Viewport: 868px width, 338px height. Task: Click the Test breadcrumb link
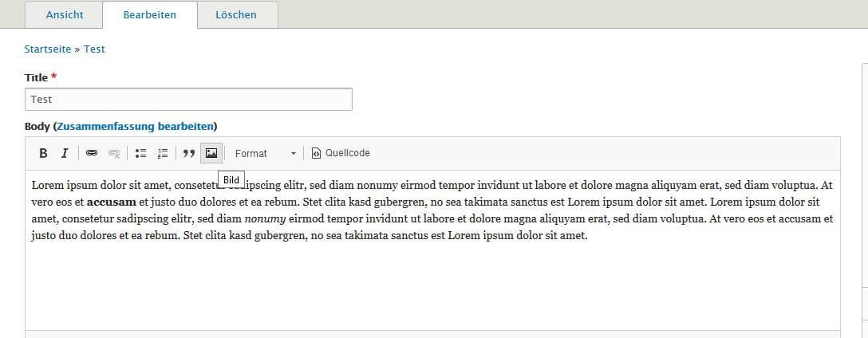pos(94,49)
